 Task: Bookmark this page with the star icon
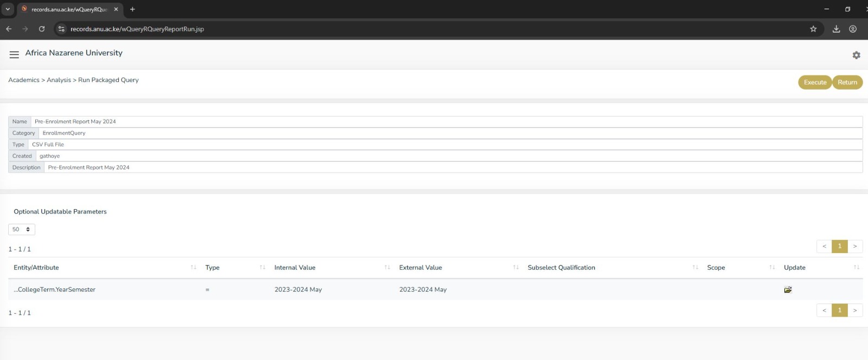(813, 29)
